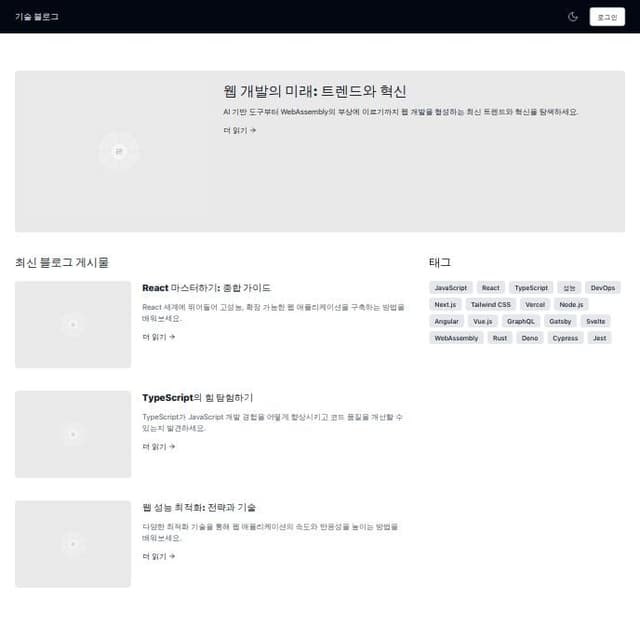Image resolution: width=640 pixels, height=625 pixels.
Task: Open the featured post's 더 읽기 link
Action: 240,131
